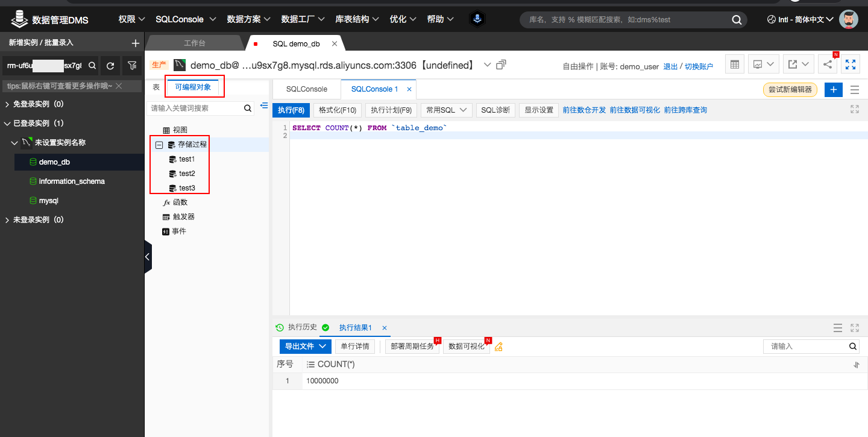Select stored procedure test2
Viewport: 868px width, 437px height.
(186, 174)
